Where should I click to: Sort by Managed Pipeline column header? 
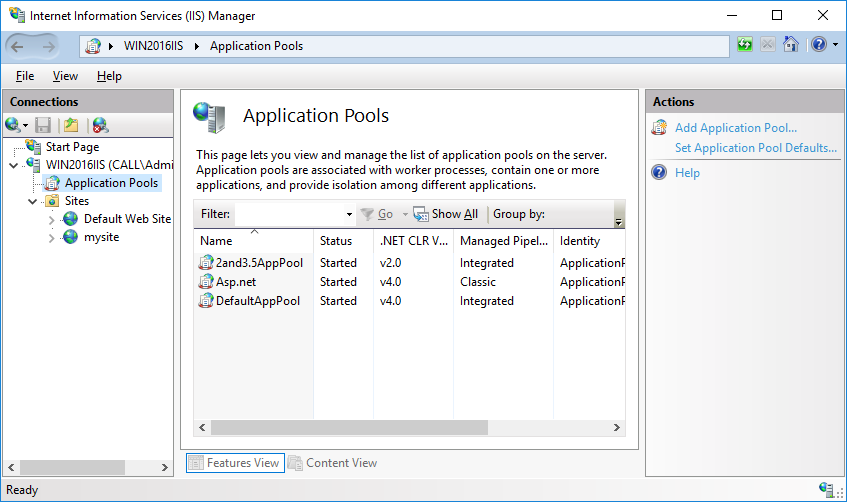tap(503, 241)
